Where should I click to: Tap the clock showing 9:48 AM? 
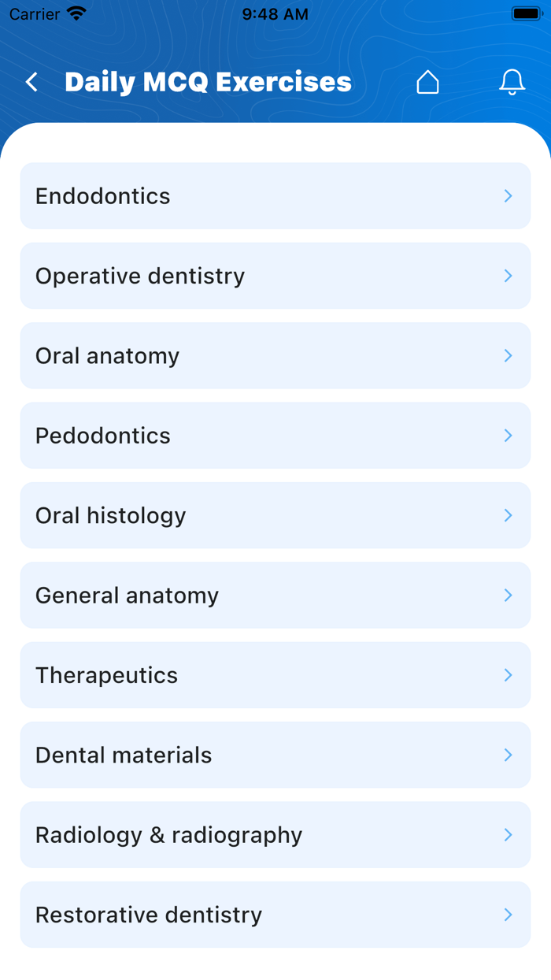click(x=275, y=13)
